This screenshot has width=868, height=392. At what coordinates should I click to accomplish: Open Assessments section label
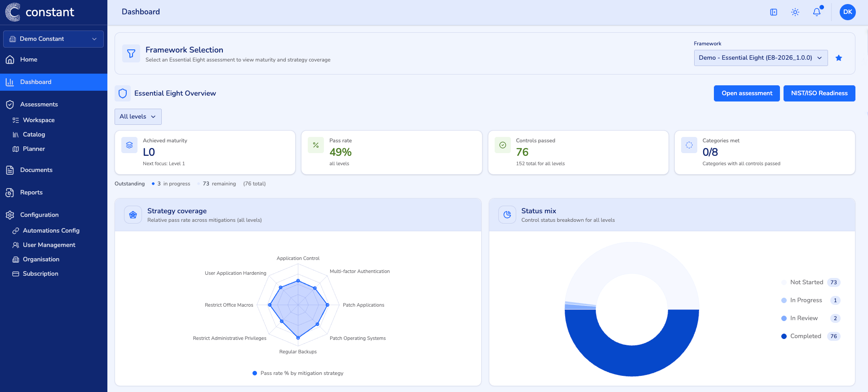pos(39,105)
